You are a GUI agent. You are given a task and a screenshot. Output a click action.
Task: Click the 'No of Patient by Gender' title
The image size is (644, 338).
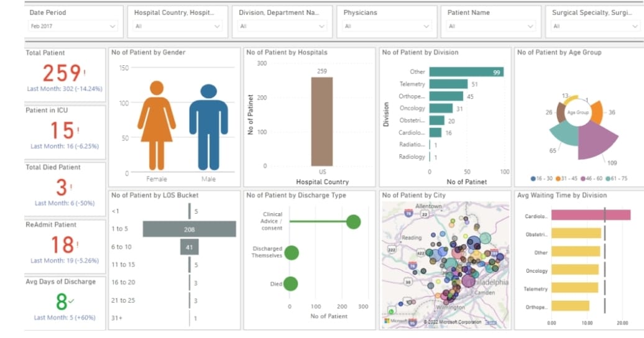(x=149, y=53)
